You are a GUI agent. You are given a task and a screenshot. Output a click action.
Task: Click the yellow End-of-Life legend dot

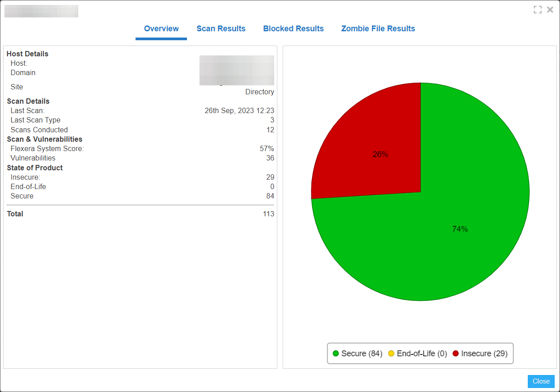391,354
